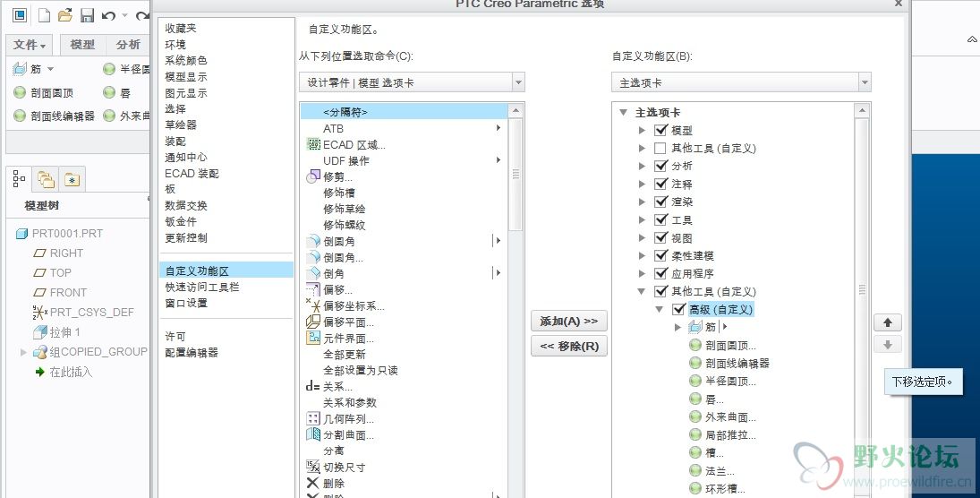
Task: Select 环形槽... in the customize tree
Action: 718,489
